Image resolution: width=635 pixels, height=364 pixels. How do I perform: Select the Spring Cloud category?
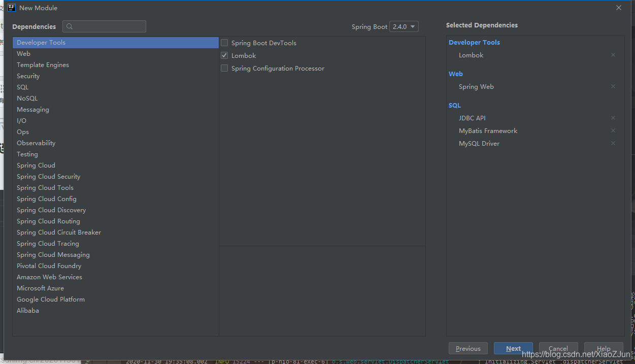(x=116, y=166)
